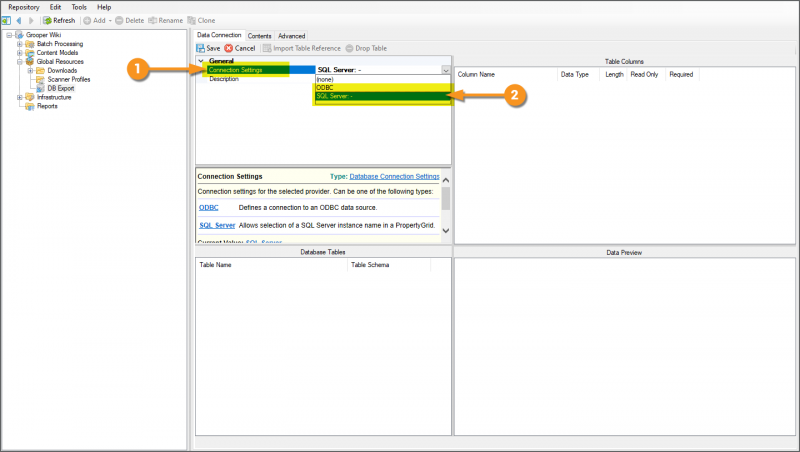Click the Add toolbar button
The image size is (800, 452).
(95, 20)
